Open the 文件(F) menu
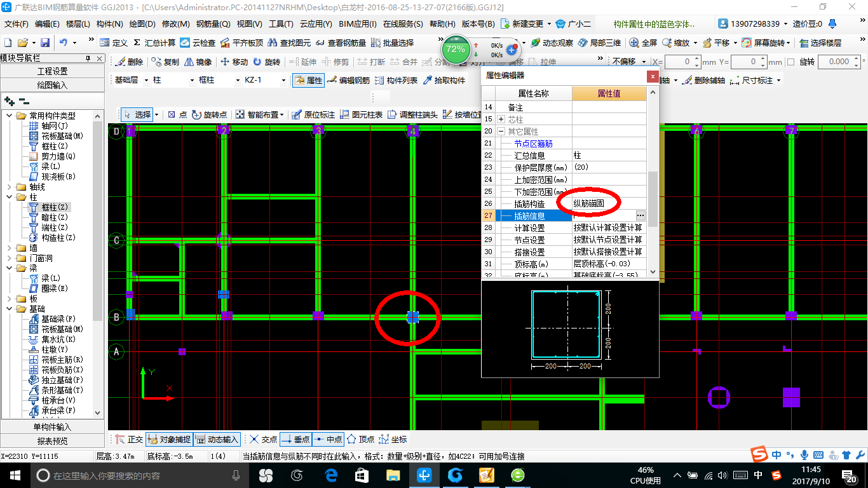Image resolution: width=868 pixels, height=488 pixels. click(17, 24)
